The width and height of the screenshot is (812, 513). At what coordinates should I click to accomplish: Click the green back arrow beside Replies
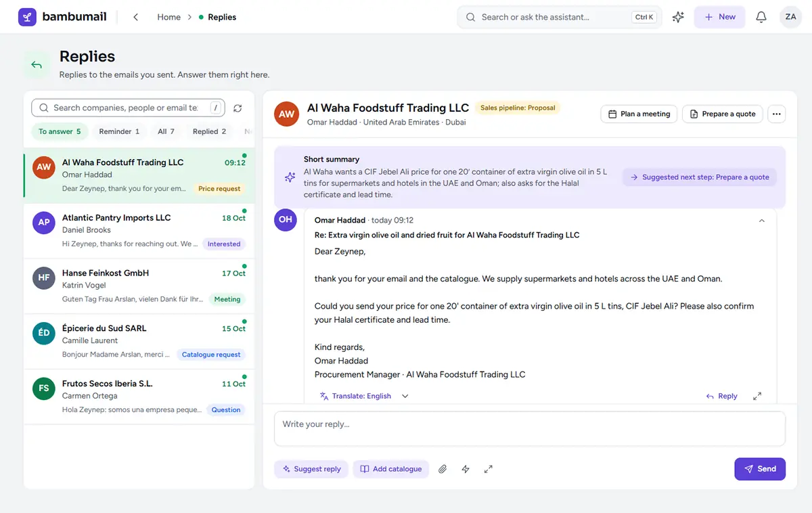[x=37, y=65]
